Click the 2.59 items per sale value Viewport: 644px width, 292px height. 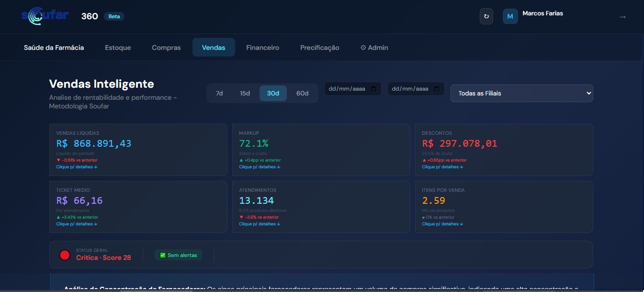click(x=434, y=200)
